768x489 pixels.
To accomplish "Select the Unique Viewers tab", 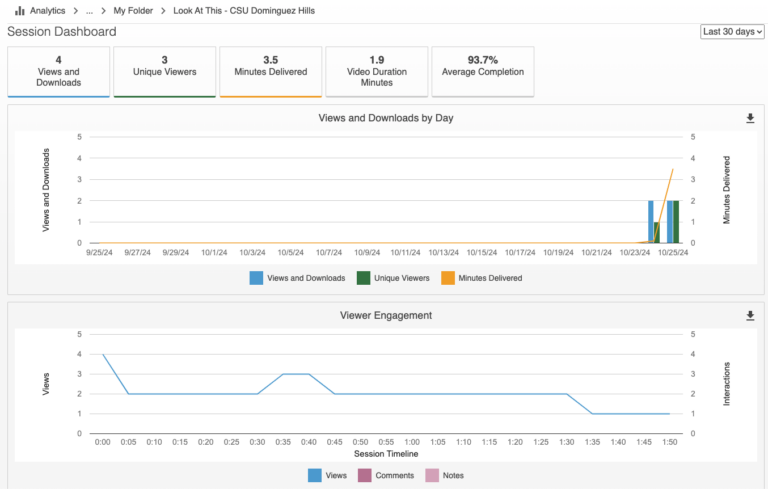I will click(x=164, y=71).
